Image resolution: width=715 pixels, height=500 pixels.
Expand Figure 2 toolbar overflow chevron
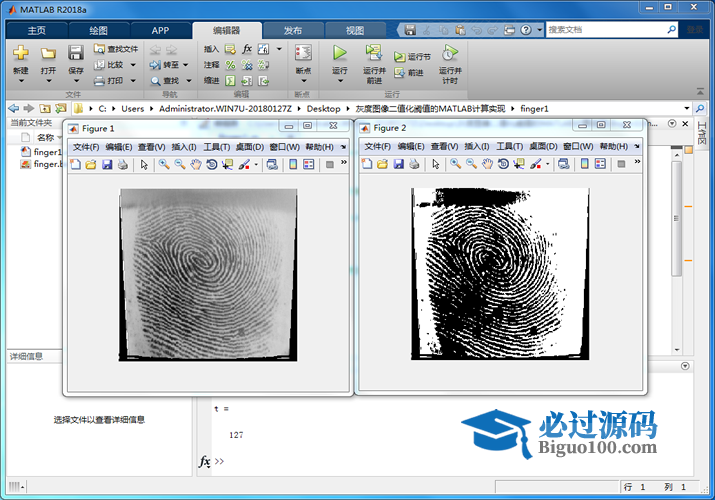click(x=636, y=163)
